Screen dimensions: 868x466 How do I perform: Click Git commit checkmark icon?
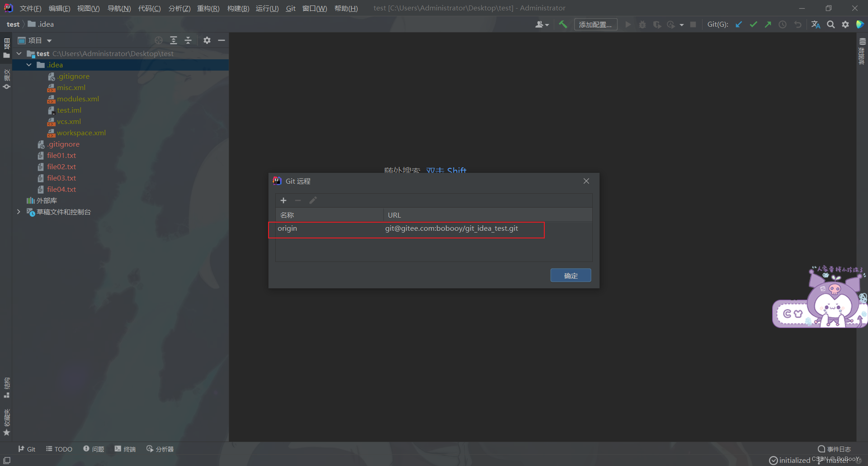coord(754,24)
